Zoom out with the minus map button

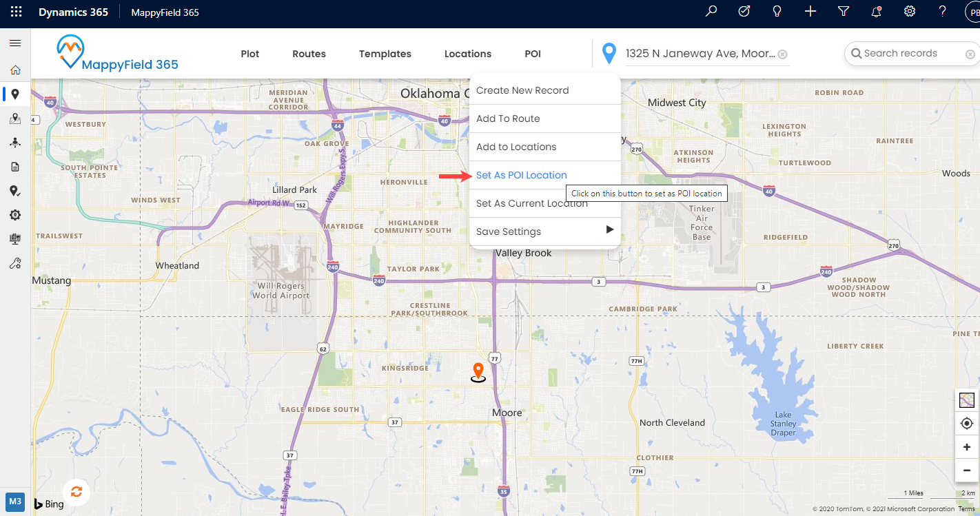[x=967, y=471]
